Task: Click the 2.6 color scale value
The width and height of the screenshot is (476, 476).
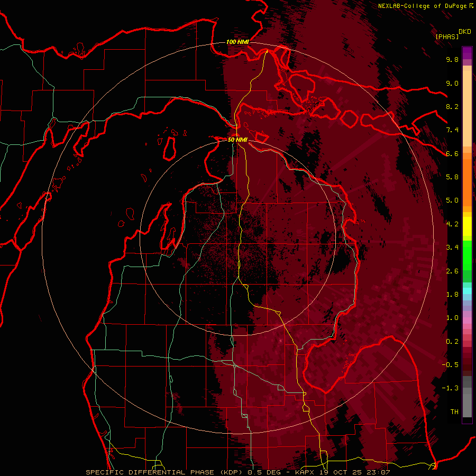Action: [452, 271]
